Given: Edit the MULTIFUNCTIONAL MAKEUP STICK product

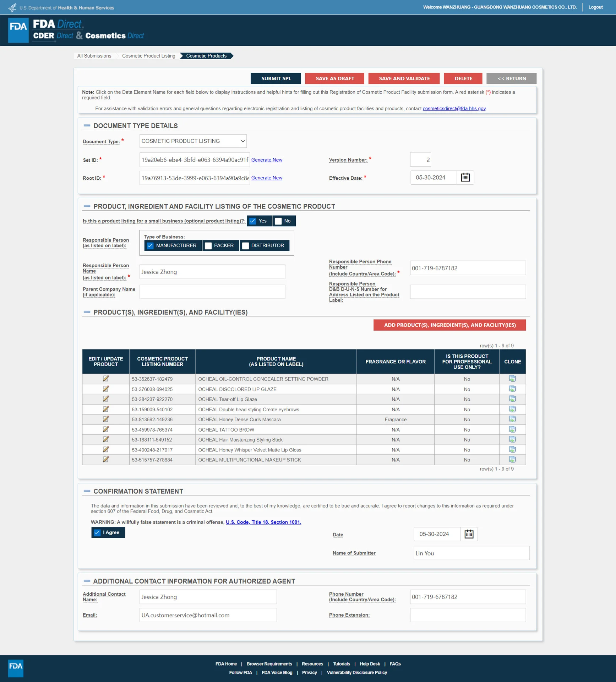Looking at the screenshot, I should (x=106, y=460).
